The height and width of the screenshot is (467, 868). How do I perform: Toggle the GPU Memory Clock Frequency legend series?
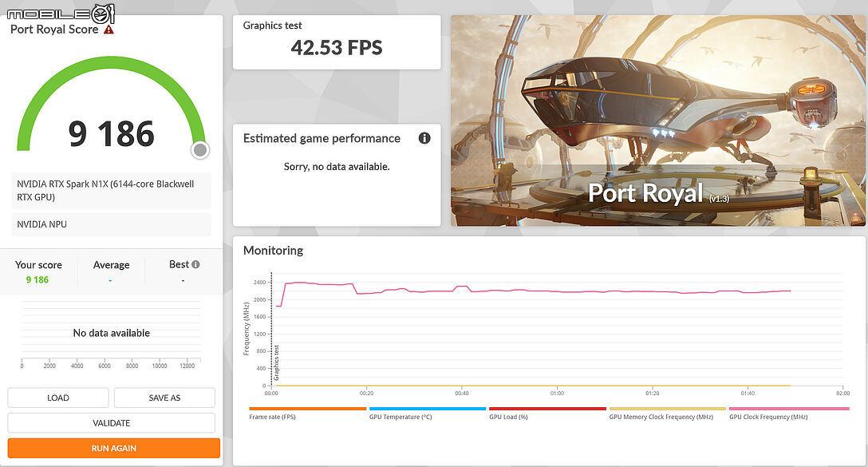point(667,414)
